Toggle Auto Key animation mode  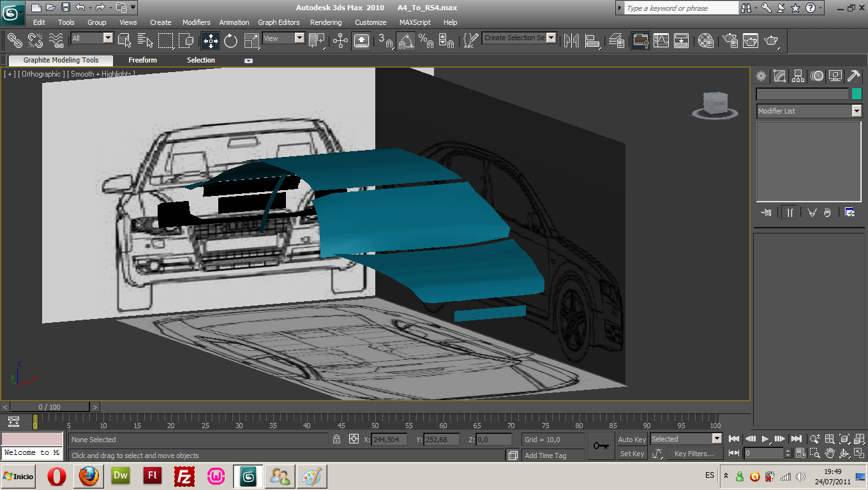point(631,439)
